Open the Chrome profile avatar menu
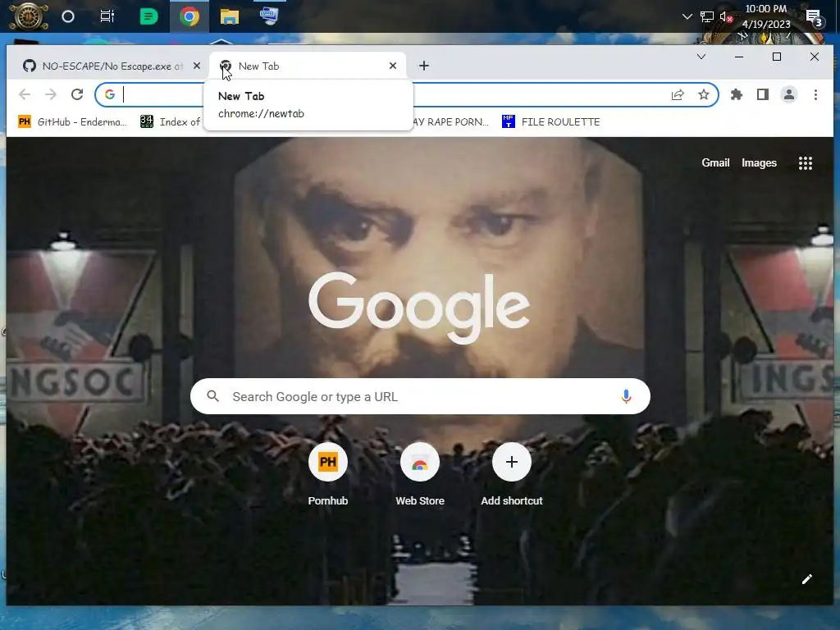 (x=789, y=95)
